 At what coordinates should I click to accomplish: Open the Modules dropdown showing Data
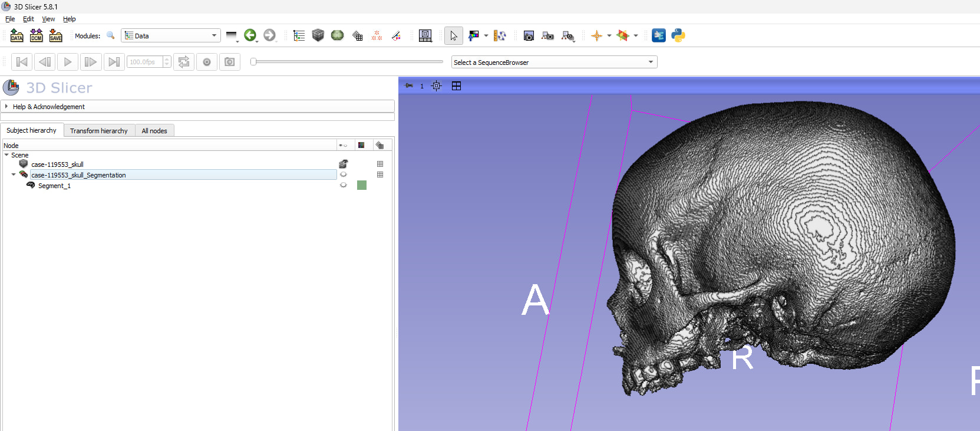[x=171, y=35]
